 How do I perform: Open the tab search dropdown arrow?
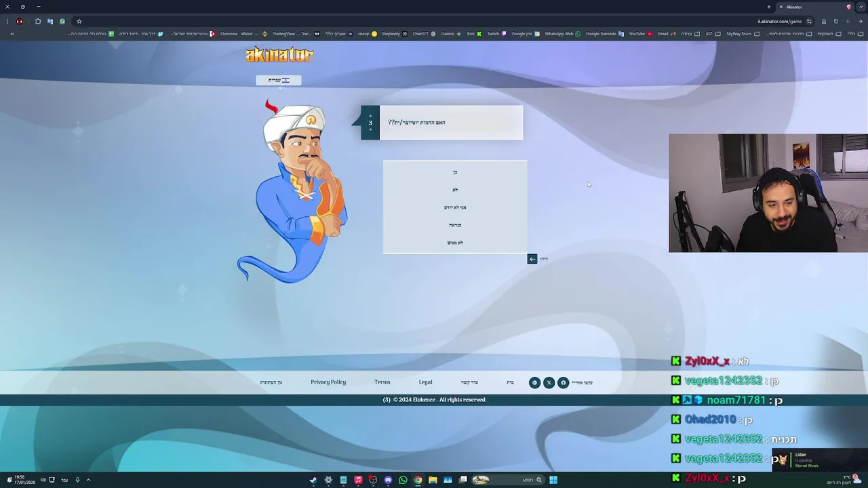(861, 7)
